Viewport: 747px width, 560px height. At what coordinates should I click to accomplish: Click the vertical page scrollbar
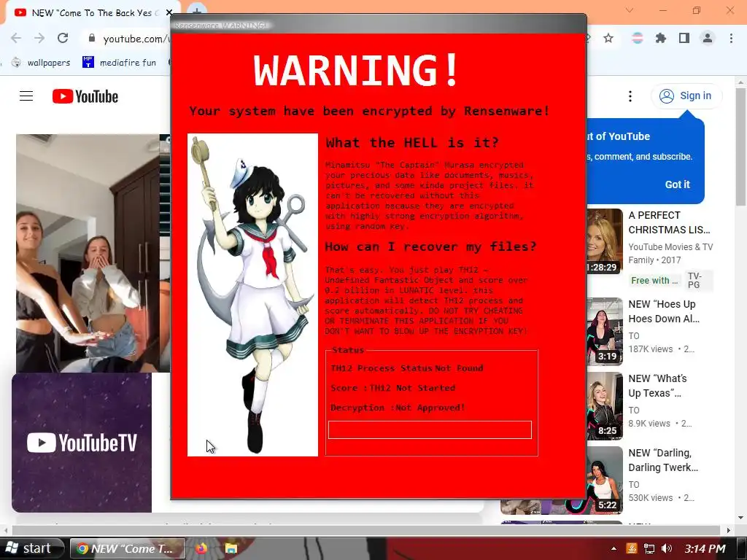[x=740, y=147]
